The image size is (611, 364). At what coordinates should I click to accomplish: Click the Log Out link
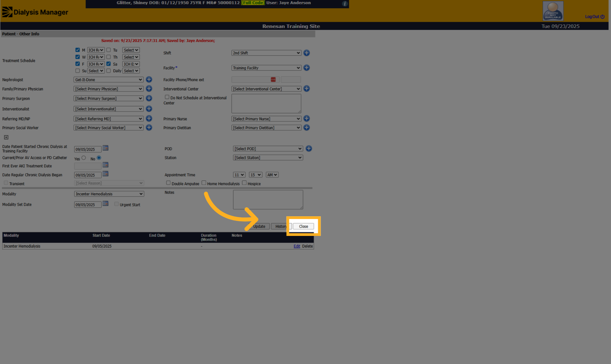tap(595, 16)
